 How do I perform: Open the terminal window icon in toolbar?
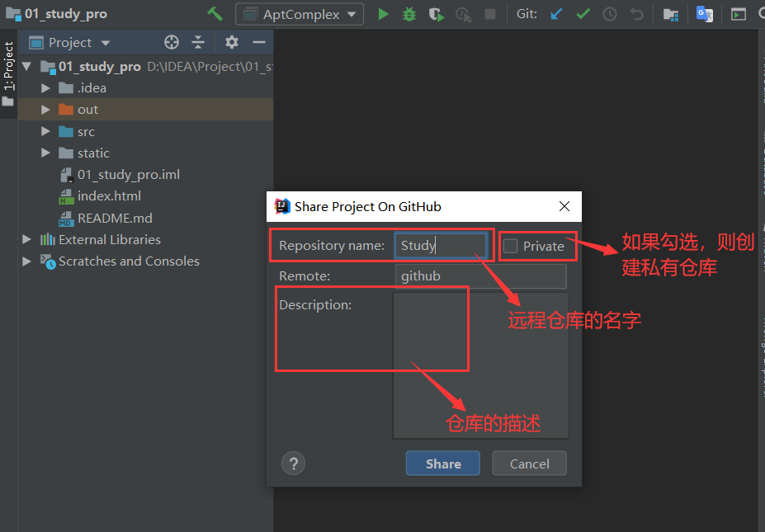tap(738, 15)
